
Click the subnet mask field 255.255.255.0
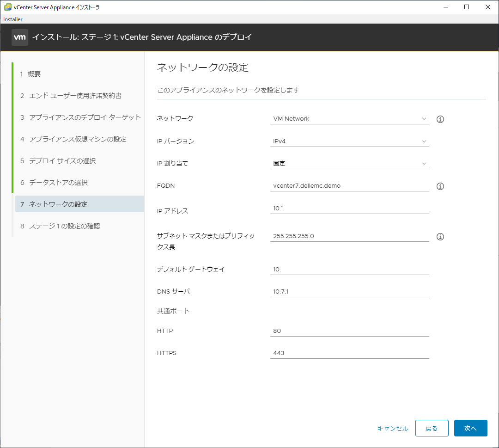click(349, 236)
